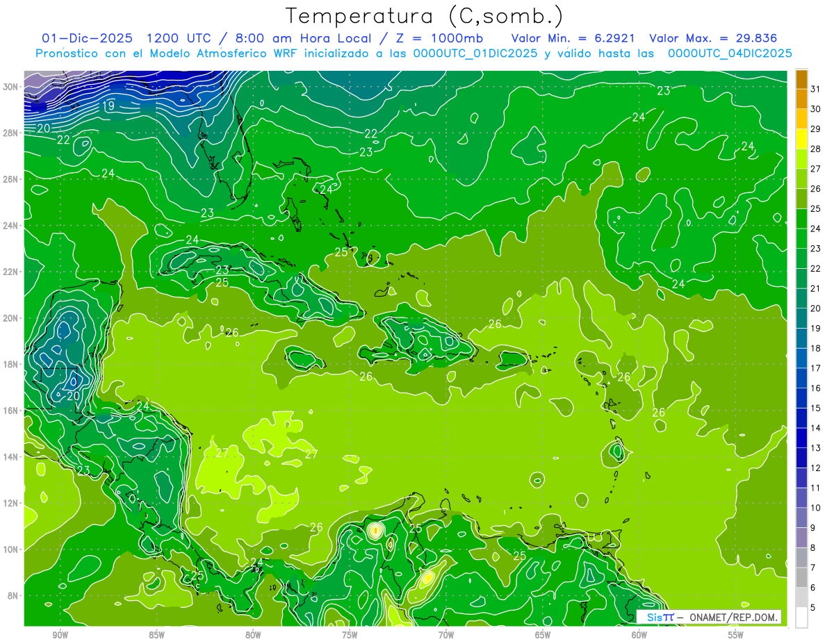
Task: Click the 'SisTT' logo text in the credit box
Action: coord(660,617)
